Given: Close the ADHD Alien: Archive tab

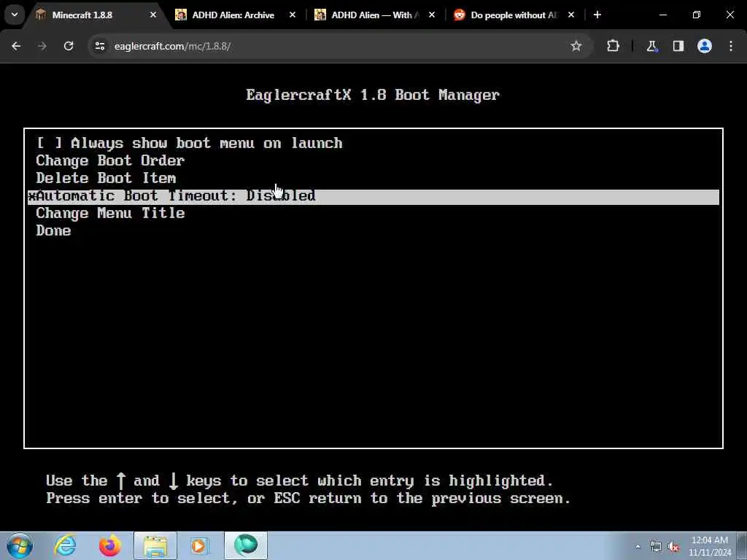Looking at the screenshot, I should coord(293,15).
